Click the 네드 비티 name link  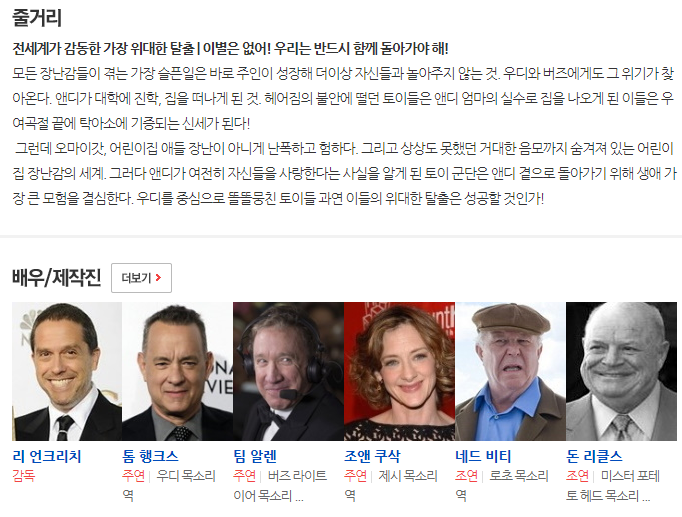[483, 456]
